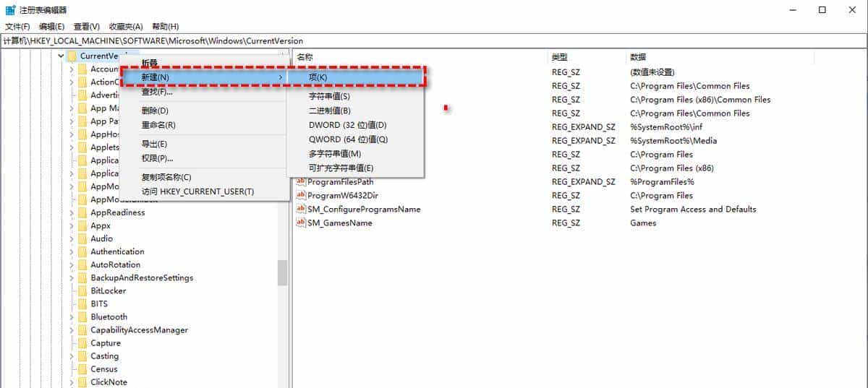Click the SM_ConfigureProgramsName value icon
Screen dimensions: 868x388
pyautogui.click(x=302, y=209)
